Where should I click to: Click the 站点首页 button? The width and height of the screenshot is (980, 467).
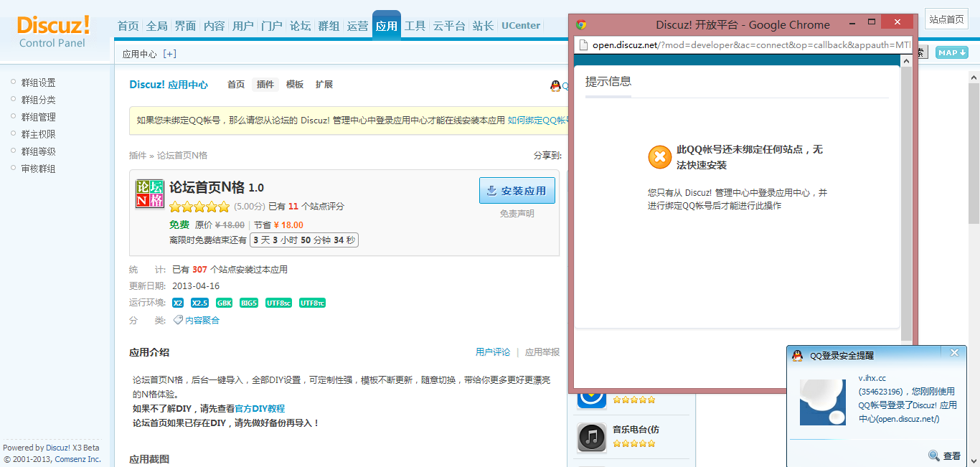click(947, 19)
